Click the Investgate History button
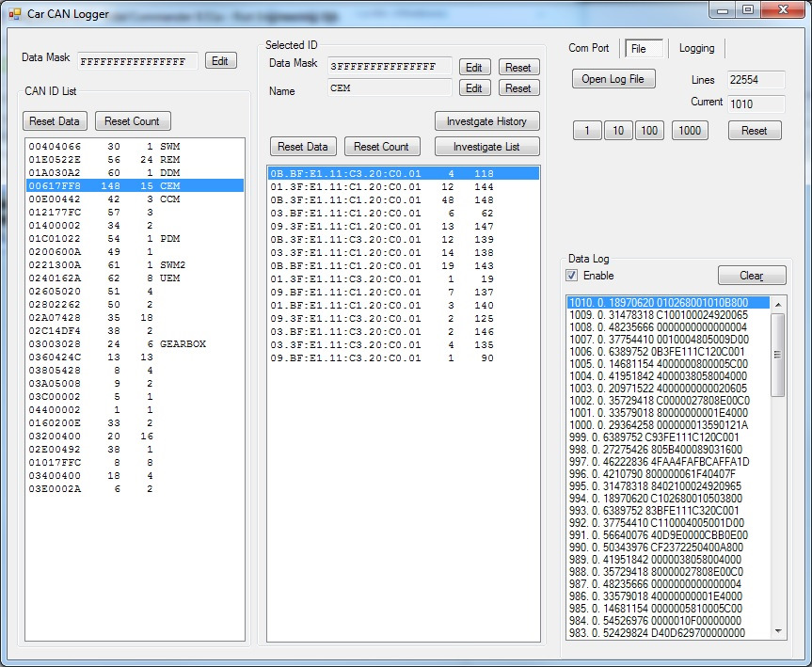 [486, 121]
